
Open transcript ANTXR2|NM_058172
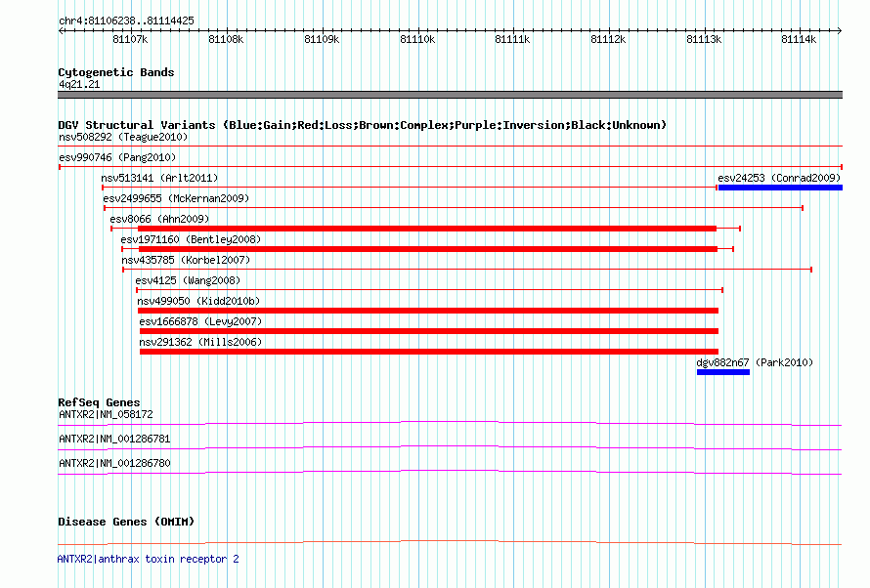click(106, 414)
